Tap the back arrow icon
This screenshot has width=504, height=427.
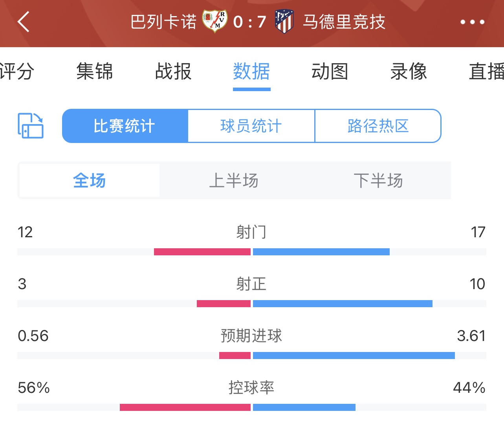click(24, 22)
